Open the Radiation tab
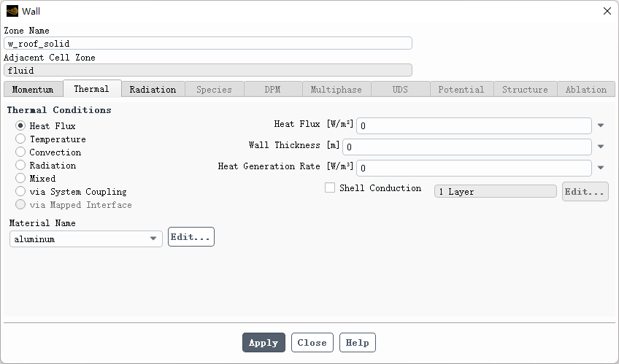Screen dimensions: 619x364 pyautogui.click(x=153, y=90)
